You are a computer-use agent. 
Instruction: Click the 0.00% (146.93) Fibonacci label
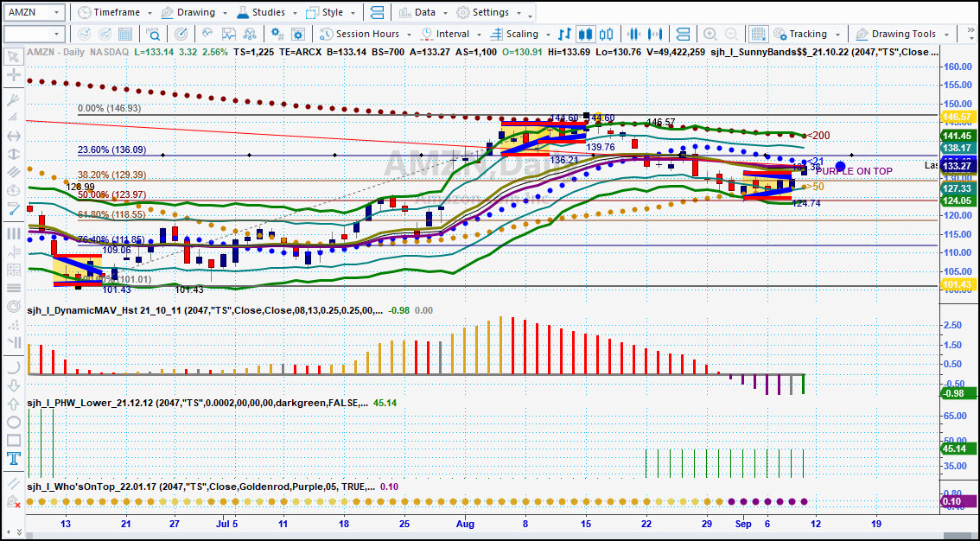pos(110,108)
